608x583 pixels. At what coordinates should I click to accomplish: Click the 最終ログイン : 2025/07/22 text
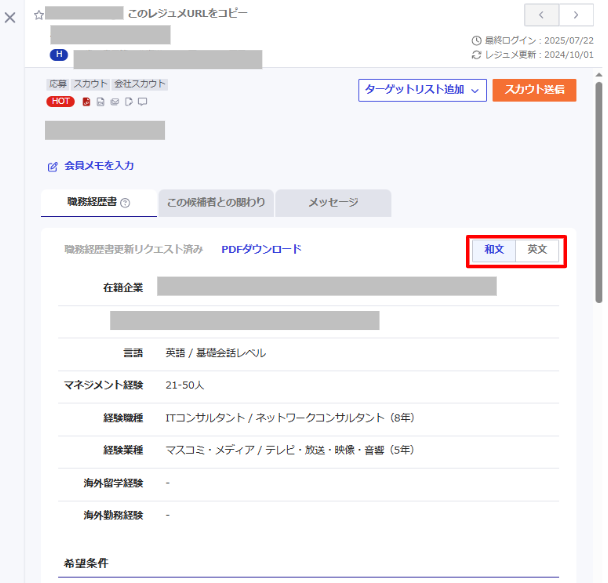[x=539, y=40]
